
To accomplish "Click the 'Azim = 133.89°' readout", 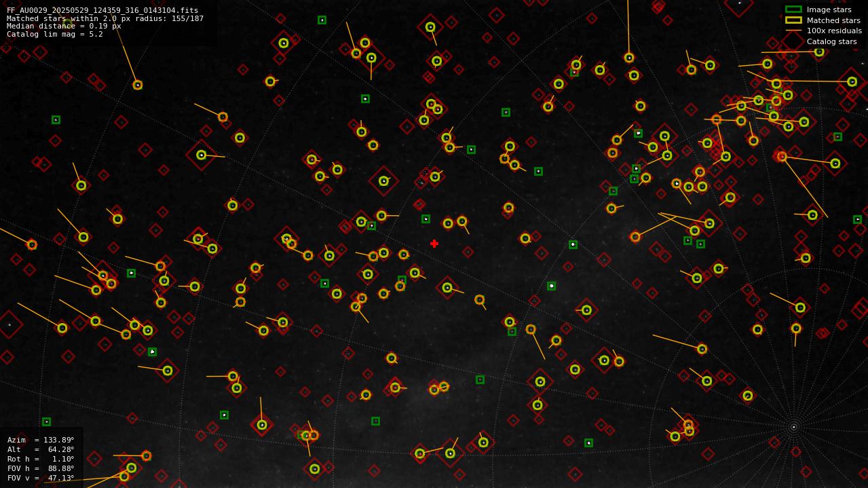I will point(41,440).
